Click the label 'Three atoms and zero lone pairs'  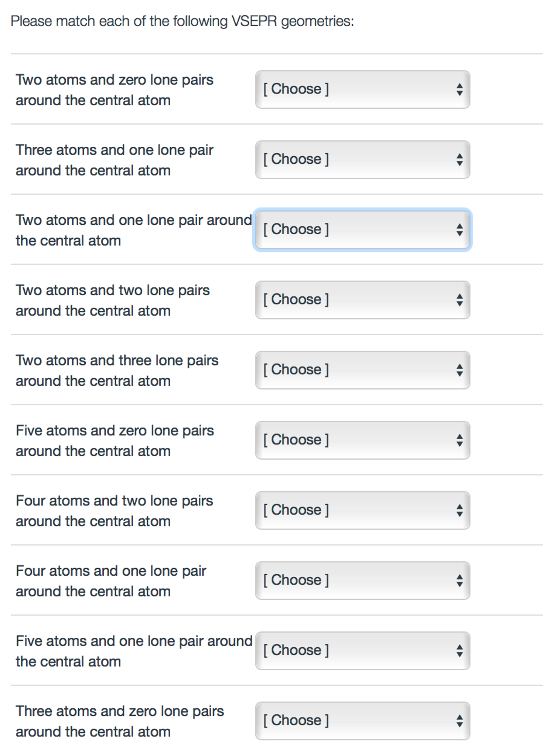tap(120, 721)
